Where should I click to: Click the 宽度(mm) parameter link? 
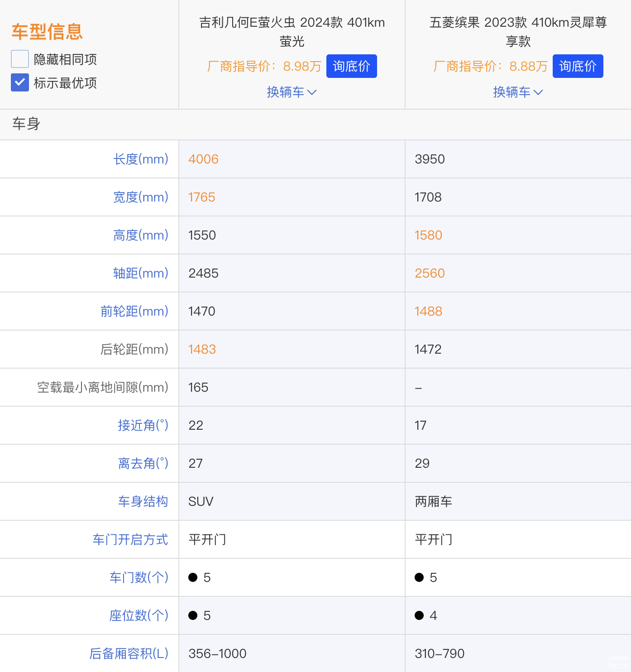[141, 197]
